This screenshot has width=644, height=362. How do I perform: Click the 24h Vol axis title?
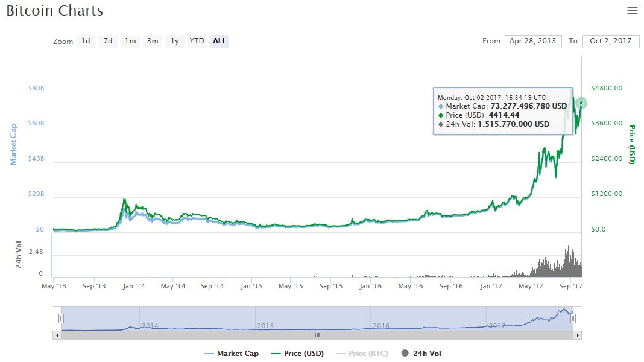pos(19,255)
